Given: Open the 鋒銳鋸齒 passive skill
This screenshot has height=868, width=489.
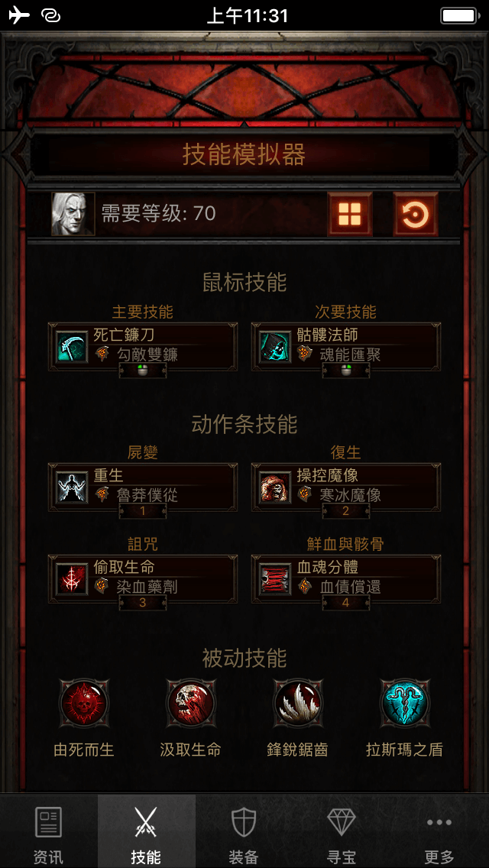Looking at the screenshot, I should click(298, 703).
